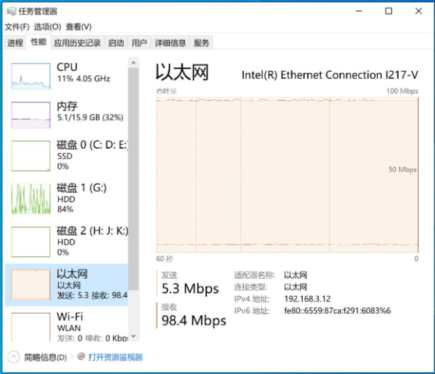This screenshot has width=435, height=374.
Task: Click the resource monitor icon
Action: [x=81, y=357]
